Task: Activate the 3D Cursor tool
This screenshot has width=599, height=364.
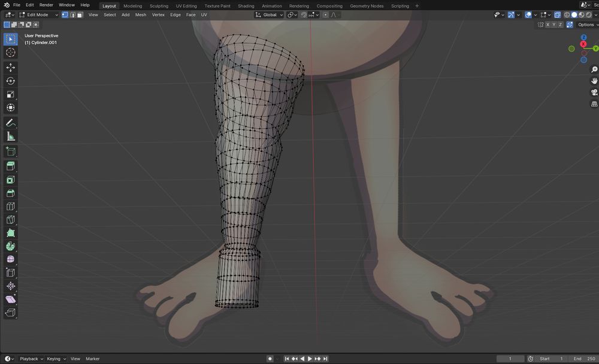Action: (x=11, y=52)
